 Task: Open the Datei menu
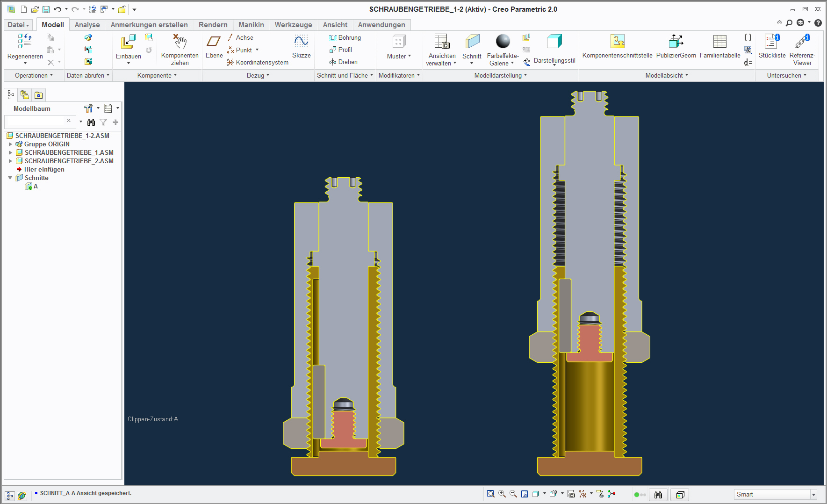click(18, 25)
